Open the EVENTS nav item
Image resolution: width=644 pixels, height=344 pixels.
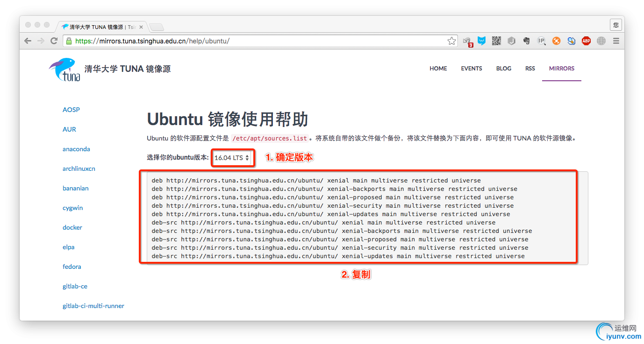(472, 69)
